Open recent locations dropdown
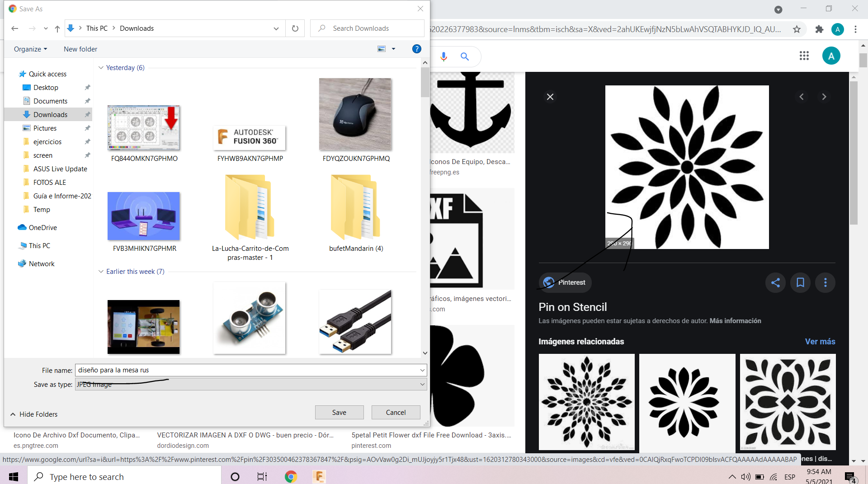Image resolution: width=868 pixels, height=484 pixels. (46, 28)
